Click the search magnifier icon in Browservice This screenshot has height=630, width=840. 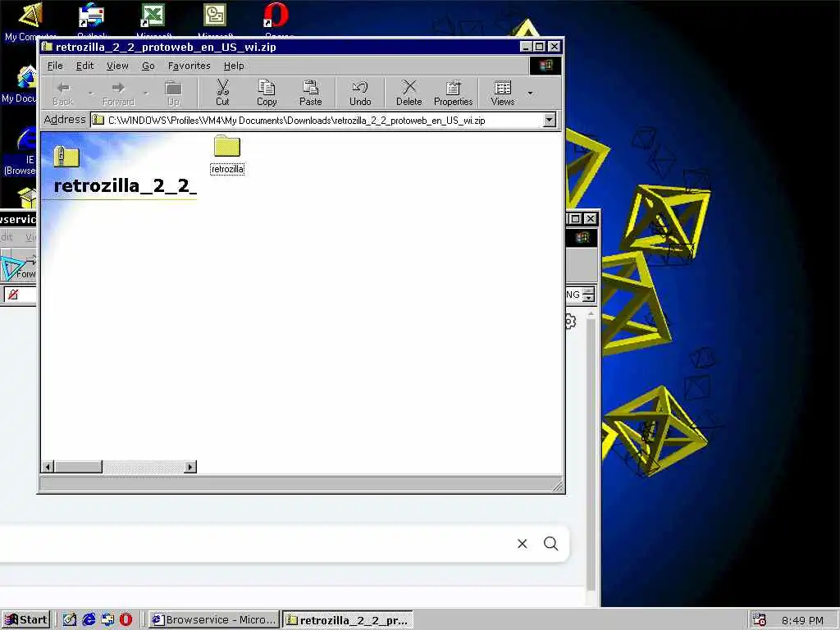550,544
